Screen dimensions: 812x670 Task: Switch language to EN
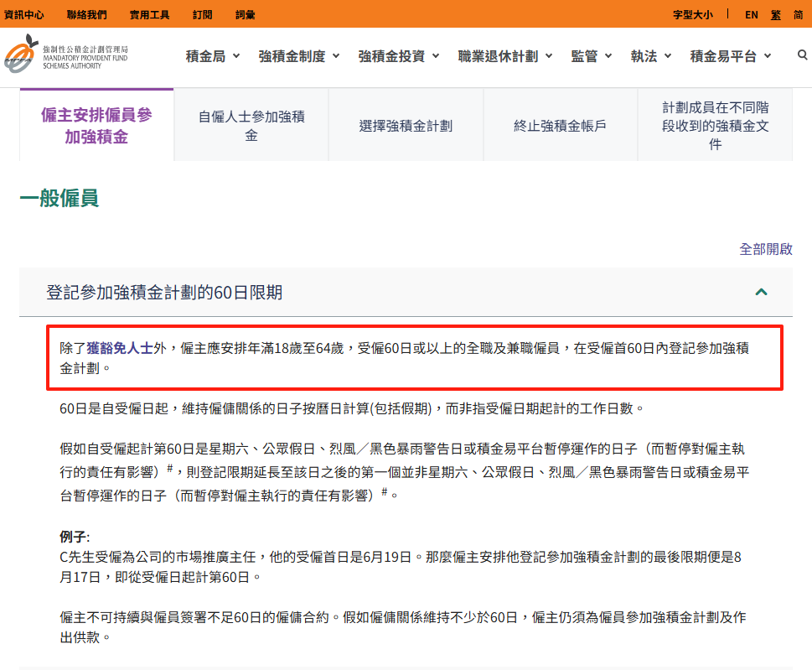(751, 14)
